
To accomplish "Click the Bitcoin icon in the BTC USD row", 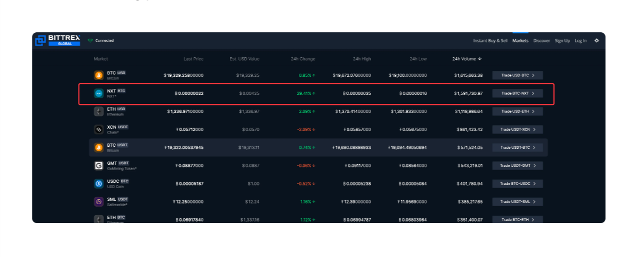I will tap(98, 75).
